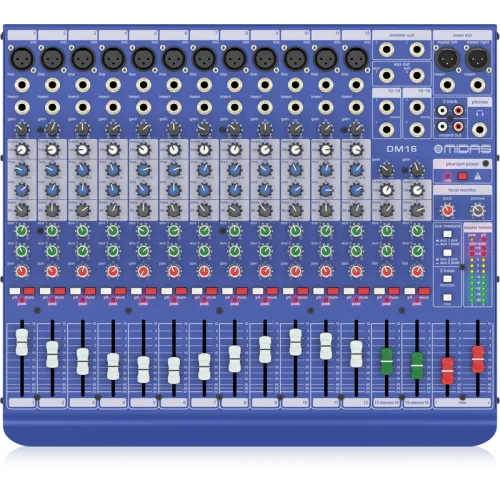Click the aux 1 output jack

click(x=386, y=76)
